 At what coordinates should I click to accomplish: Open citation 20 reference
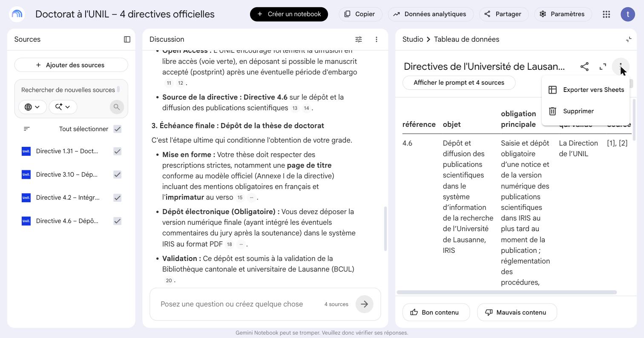point(169,281)
